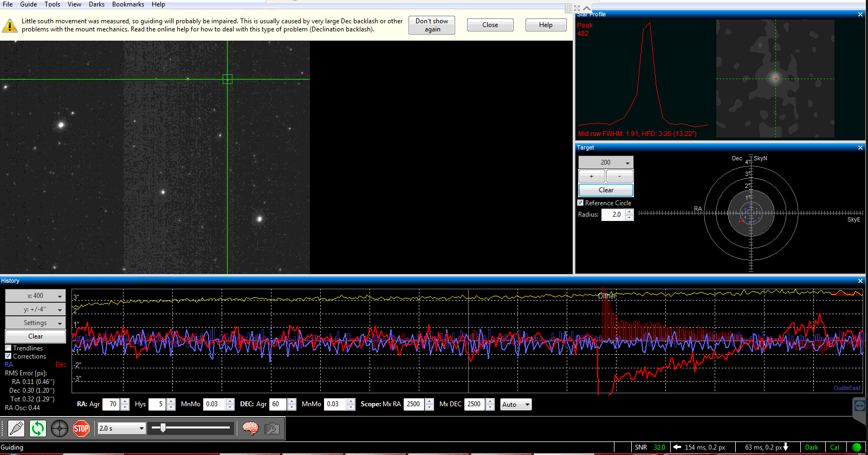Enable the Trendlines checkbox

coord(8,348)
